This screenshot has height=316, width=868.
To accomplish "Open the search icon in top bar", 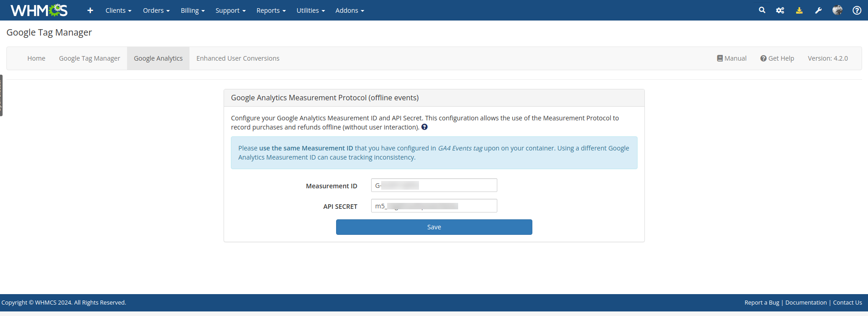I will click(762, 10).
